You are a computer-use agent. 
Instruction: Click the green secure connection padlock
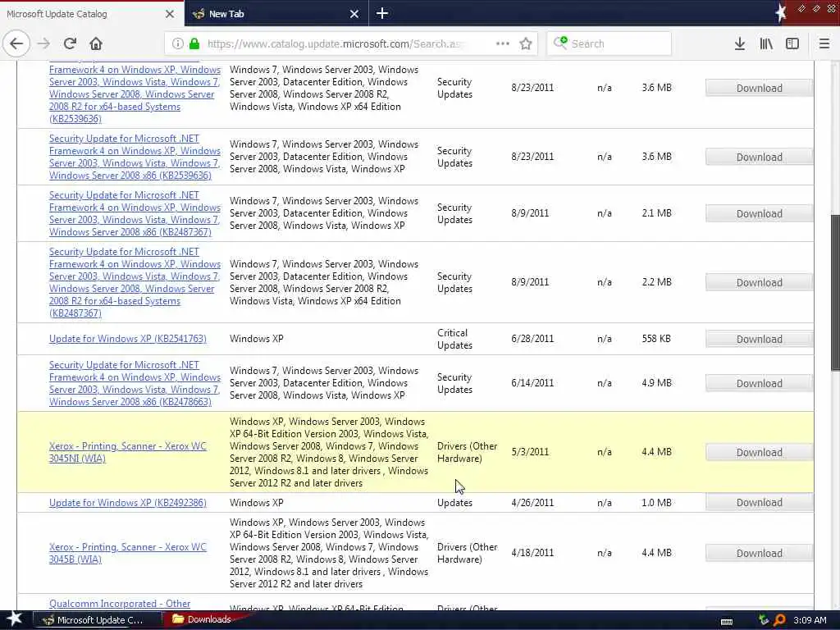tap(194, 43)
